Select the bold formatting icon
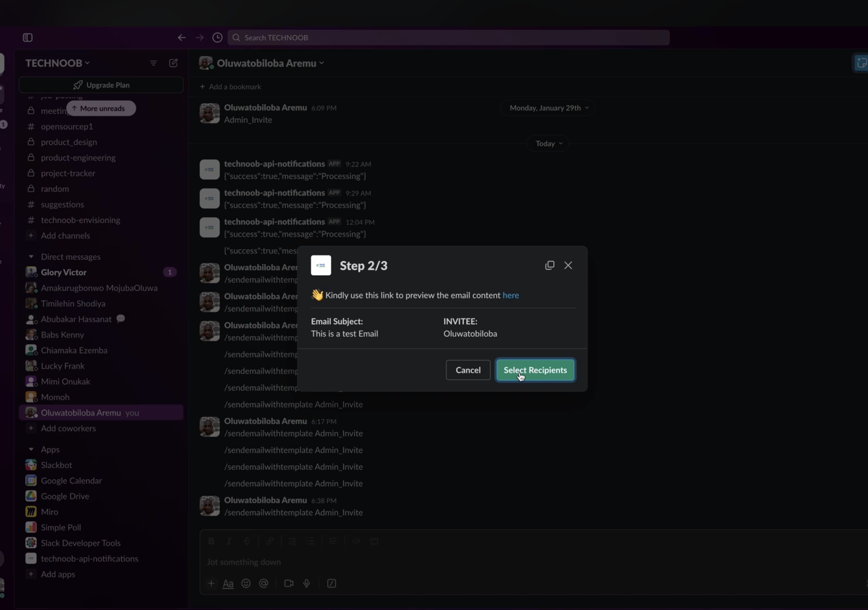 (211, 541)
